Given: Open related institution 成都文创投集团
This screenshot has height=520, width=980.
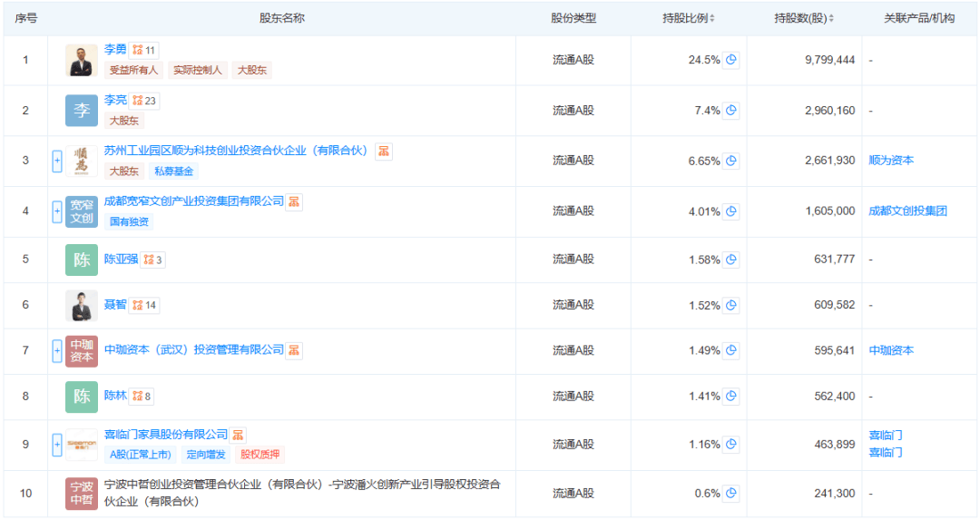Looking at the screenshot, I should tap(907, 211).
